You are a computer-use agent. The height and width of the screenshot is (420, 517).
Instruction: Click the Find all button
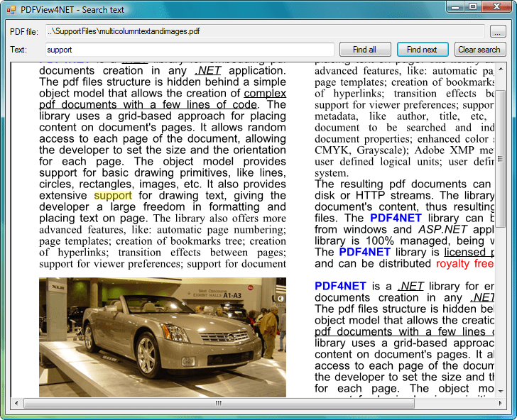(365, 50)
